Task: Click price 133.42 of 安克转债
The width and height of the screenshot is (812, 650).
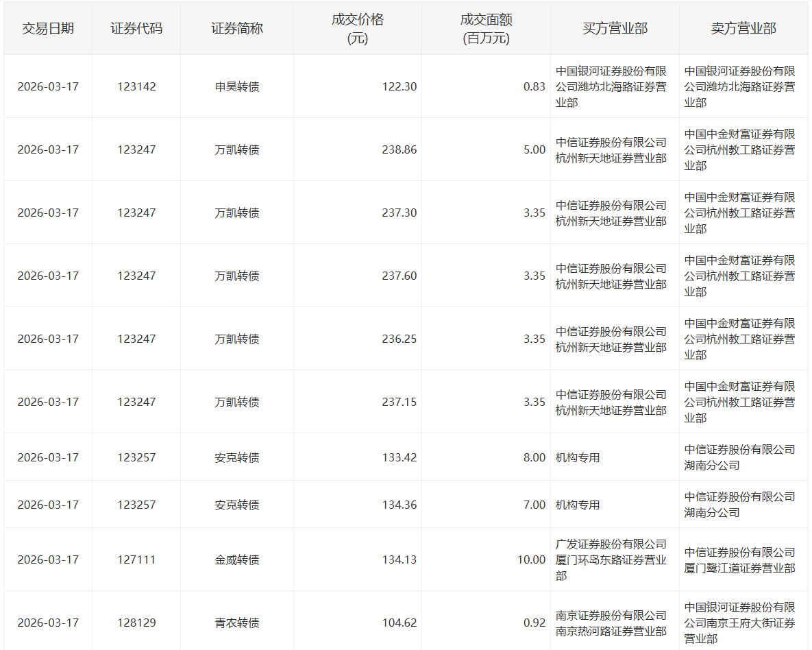Action: coord(399,457)
